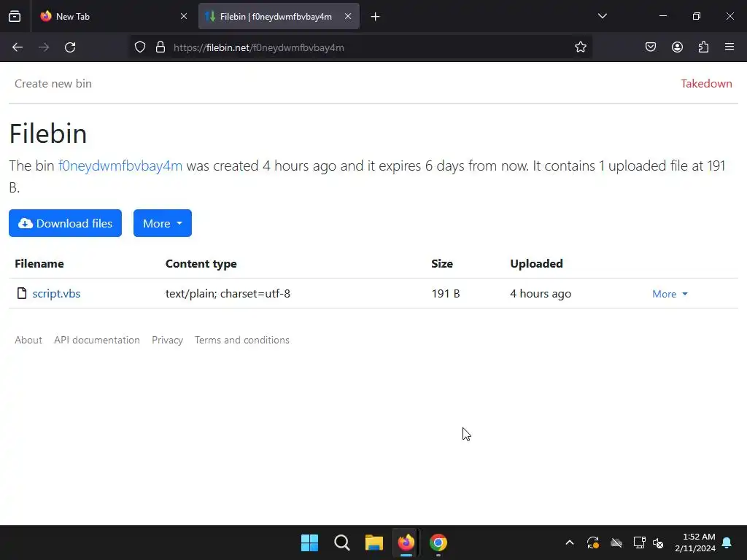
Task: Go back to the previous page
Action: pos(18,47)
